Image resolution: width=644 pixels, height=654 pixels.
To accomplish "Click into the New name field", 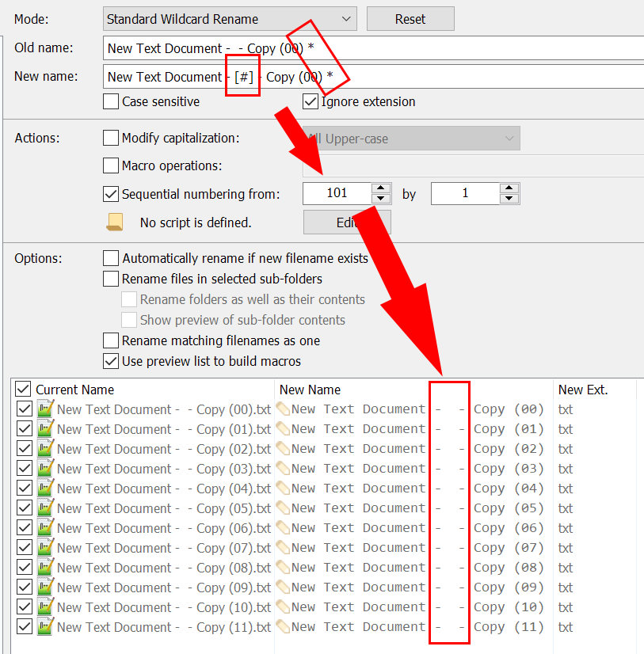I will coord(374,77).
